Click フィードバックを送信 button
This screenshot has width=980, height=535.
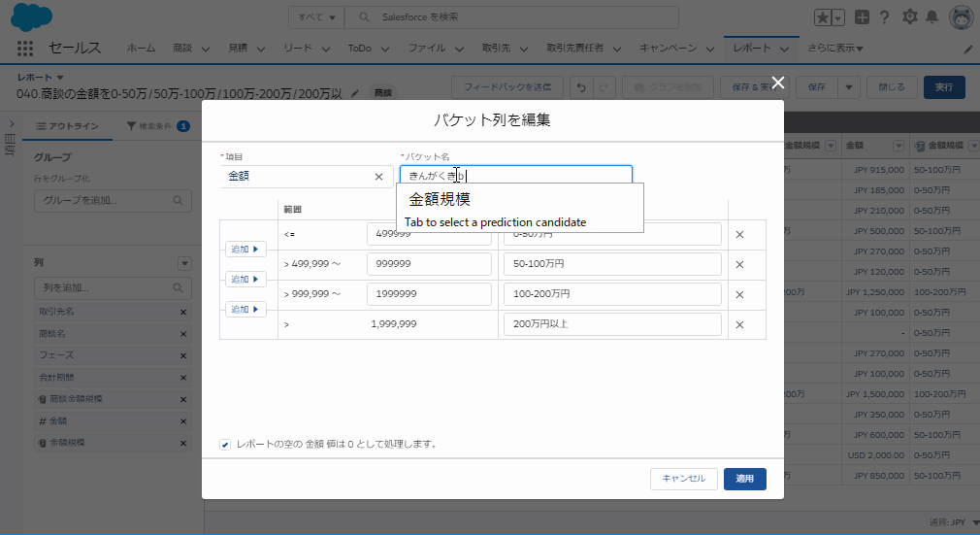[x=507, y=87]
